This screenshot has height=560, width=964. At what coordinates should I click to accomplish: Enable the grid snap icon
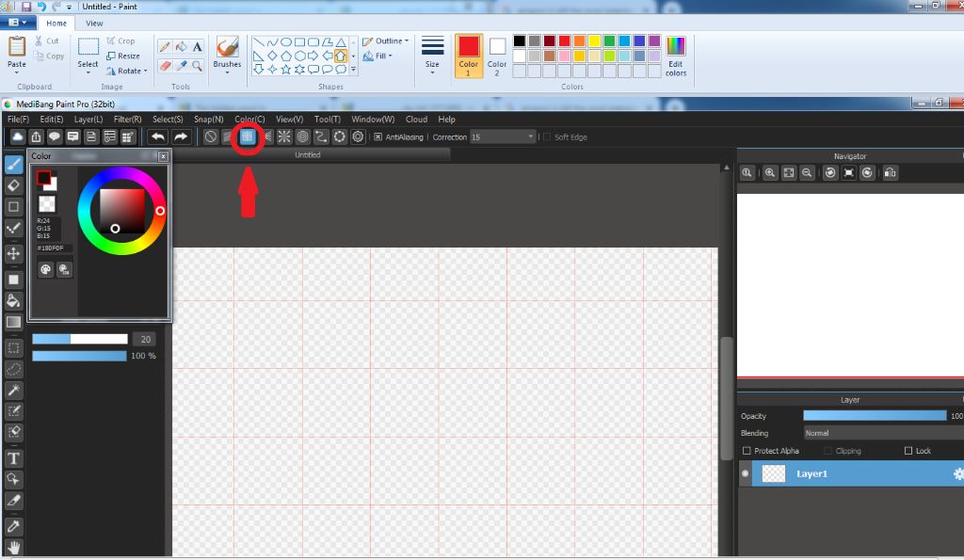[x=248, y=136]
